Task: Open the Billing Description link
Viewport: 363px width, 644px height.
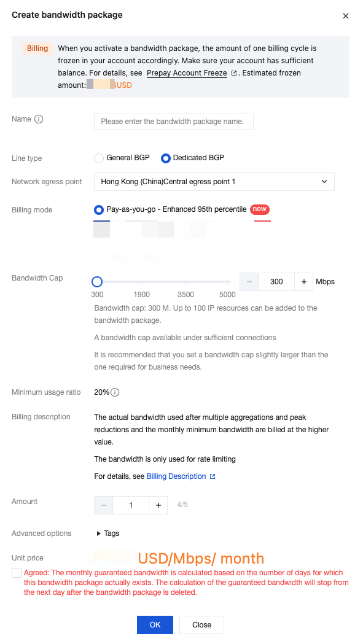Action: (176, 476)
